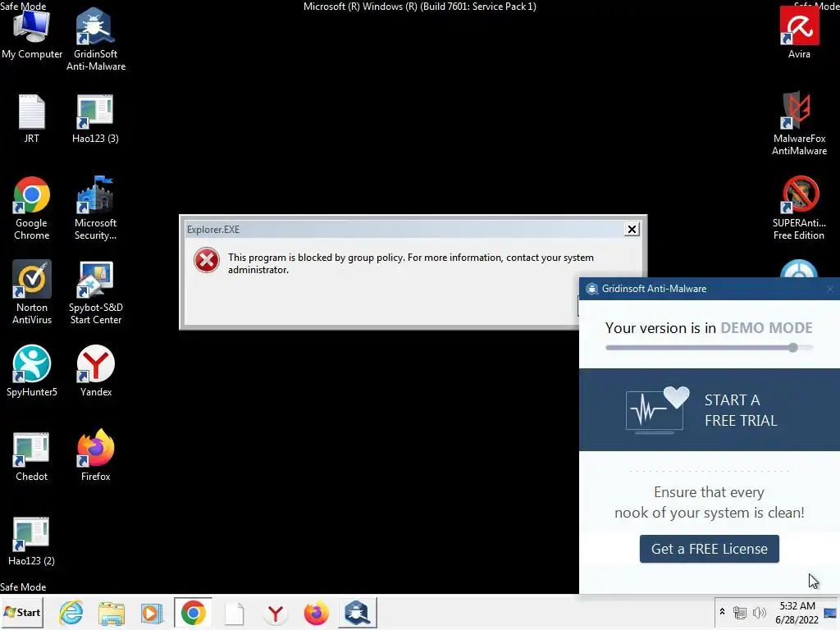This screenshot has width=840, height=630.
Task: Select Hao123 (2) desktop shortcut
Action: coord(32,541)
